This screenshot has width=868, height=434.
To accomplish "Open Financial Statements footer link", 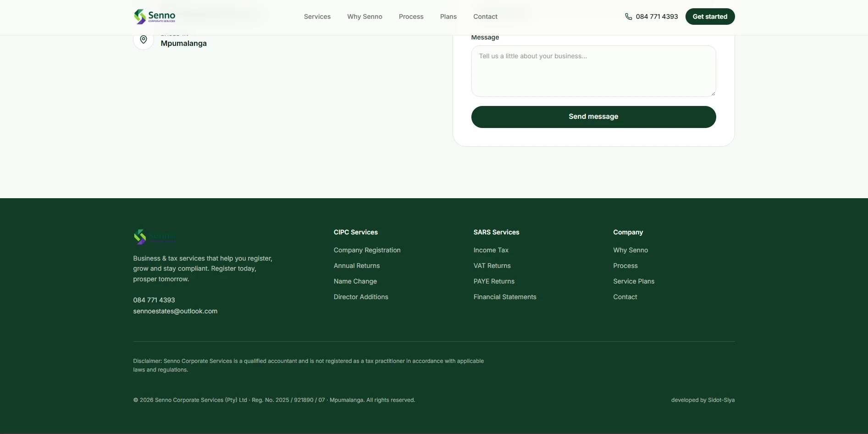I will coord(505,297).
